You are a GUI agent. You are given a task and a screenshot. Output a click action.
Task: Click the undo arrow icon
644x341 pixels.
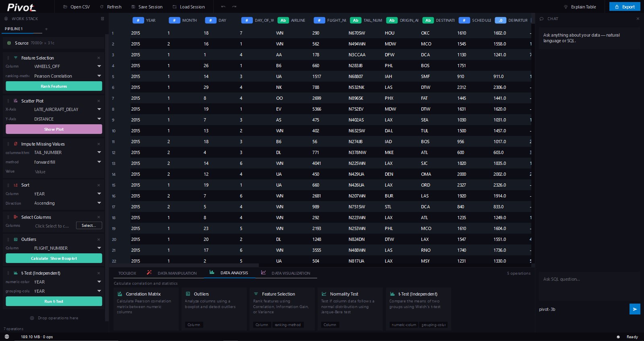pos(223,7)
